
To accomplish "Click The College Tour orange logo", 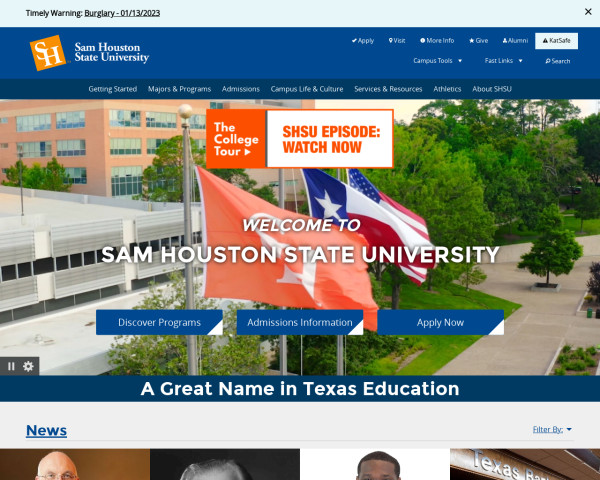I will [236, 139].
